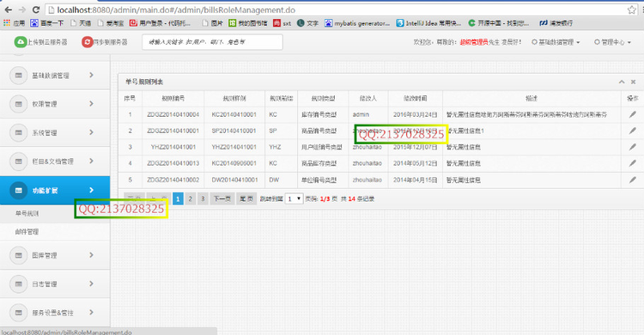Expand the 系统管理 sidebar chevron
This screenshot has height=335, width=644.
(91, 132)
